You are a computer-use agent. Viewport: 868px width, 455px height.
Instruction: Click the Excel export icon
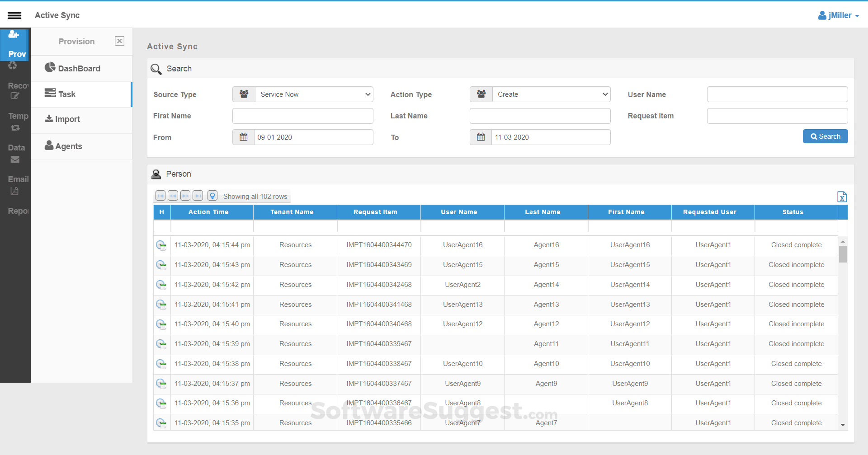click(841, 197)
